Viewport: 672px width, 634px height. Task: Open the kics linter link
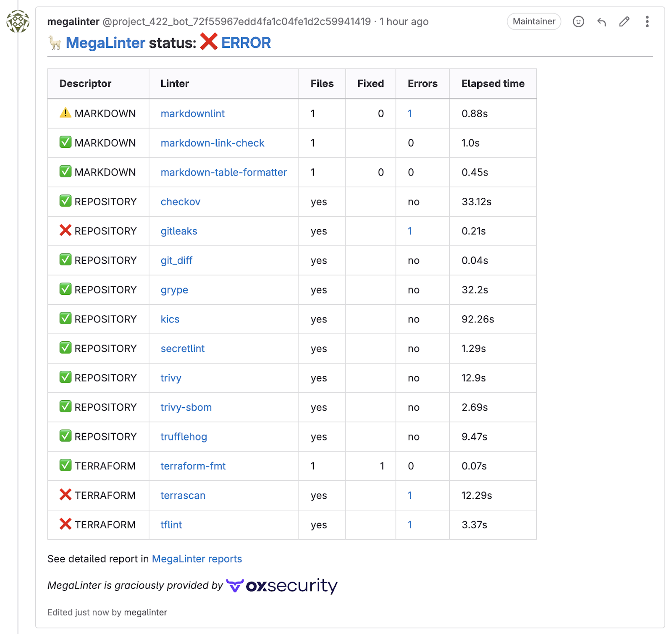pos(170,319)
